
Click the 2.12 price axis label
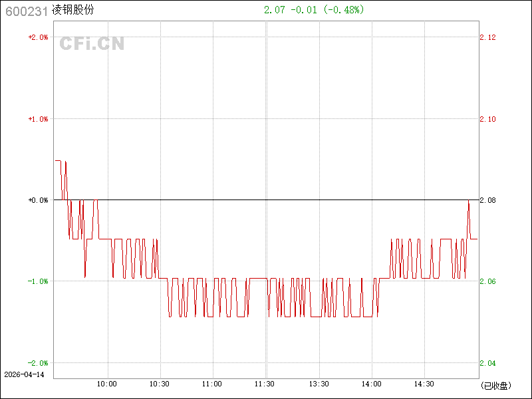coord(487,37)
